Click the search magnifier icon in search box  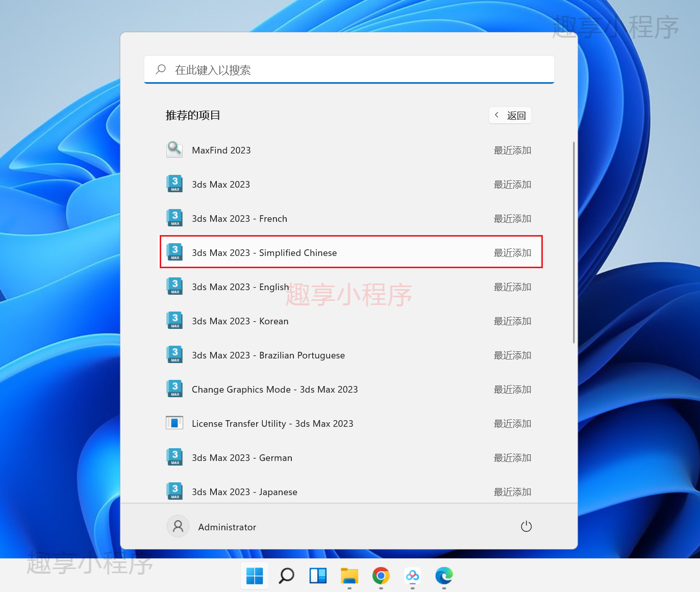pyautogui.click(x=161, y=69)
